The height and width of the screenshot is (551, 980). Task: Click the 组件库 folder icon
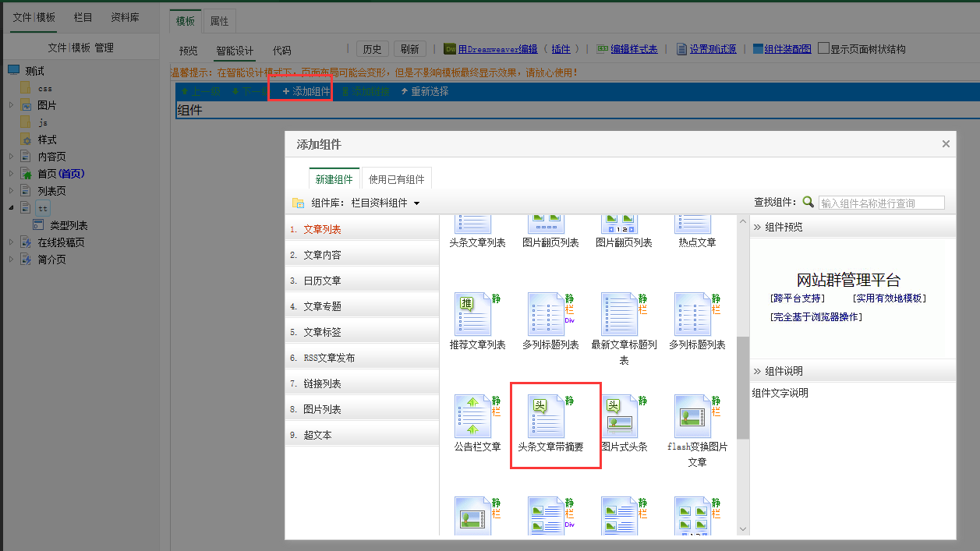tap(298, 203)
